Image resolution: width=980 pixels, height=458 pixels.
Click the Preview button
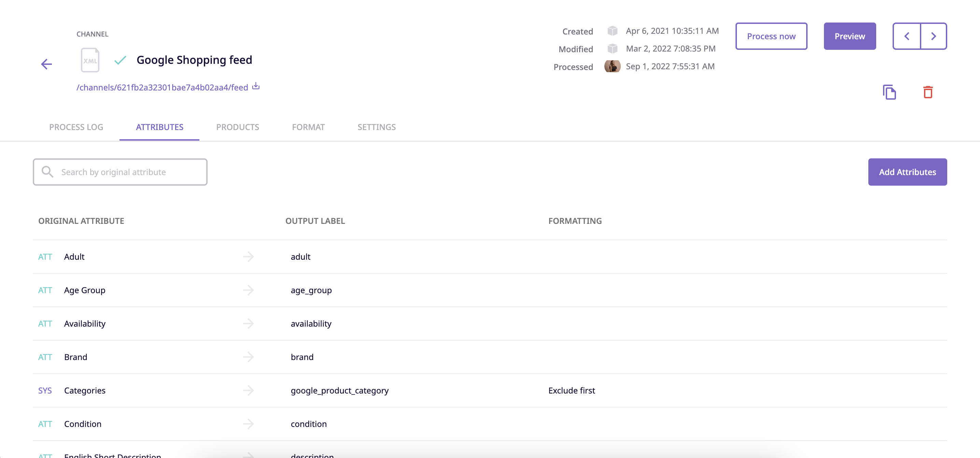click(850, 36)
